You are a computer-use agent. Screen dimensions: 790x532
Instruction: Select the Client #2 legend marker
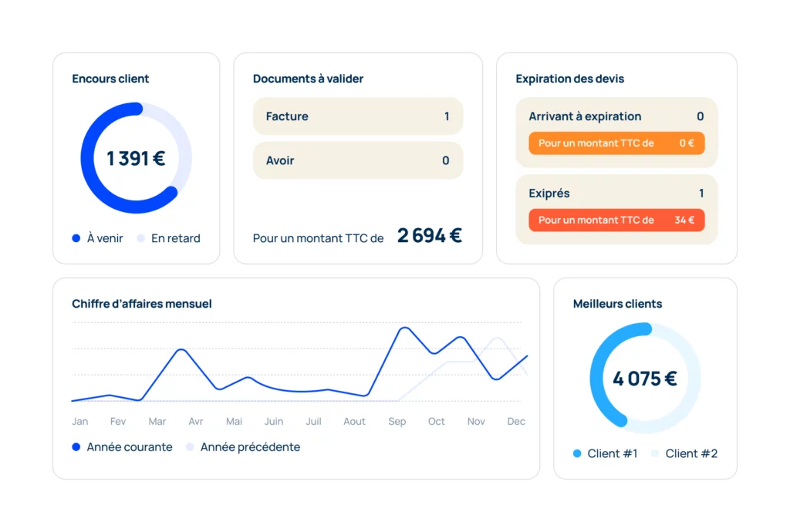pos(655,453)
